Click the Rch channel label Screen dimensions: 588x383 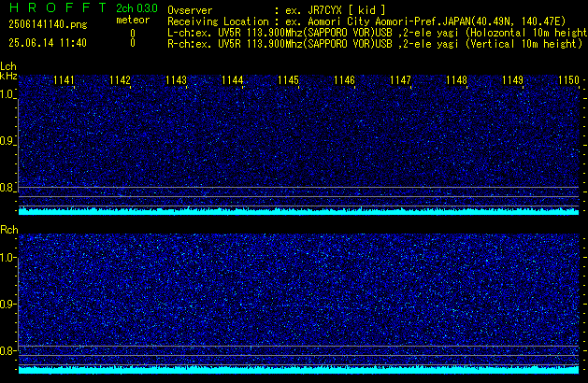(9, 230)
